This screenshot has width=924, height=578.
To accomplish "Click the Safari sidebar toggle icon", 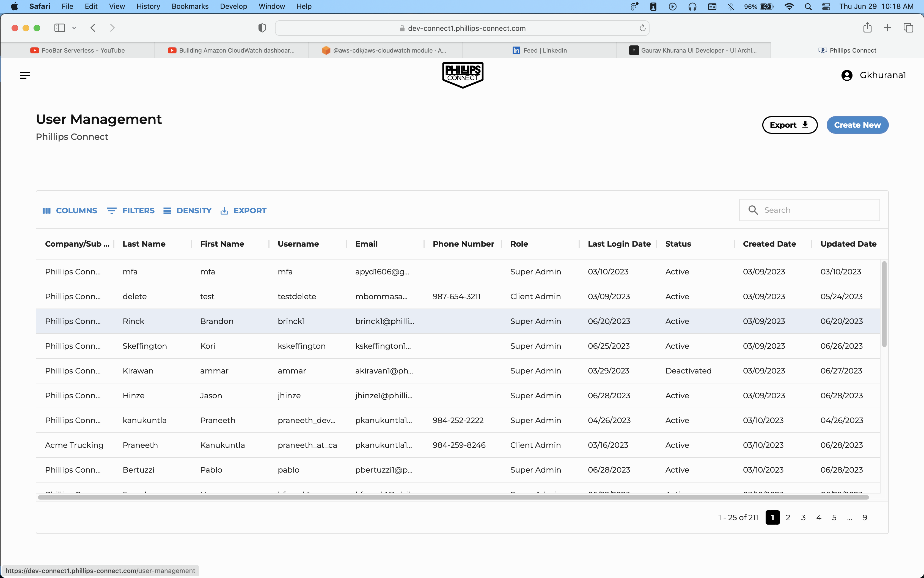I will coord(60,28).
